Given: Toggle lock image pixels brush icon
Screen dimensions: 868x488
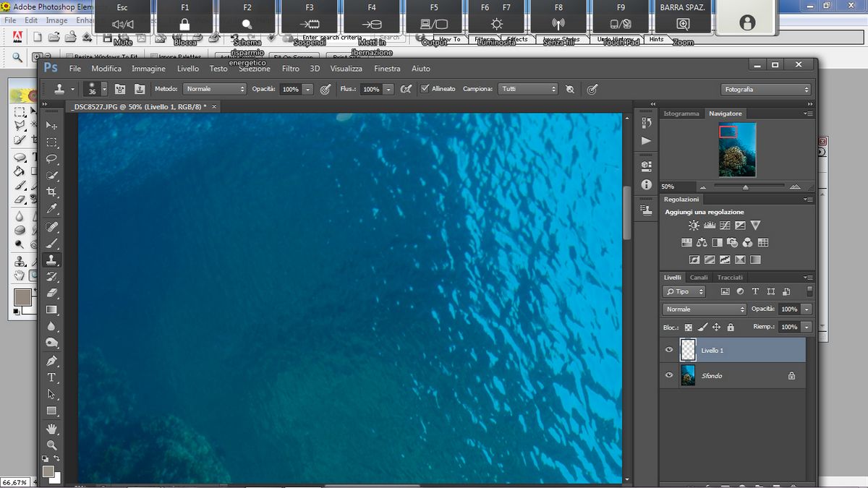Looking at the screenshot, I should (702, 328).
